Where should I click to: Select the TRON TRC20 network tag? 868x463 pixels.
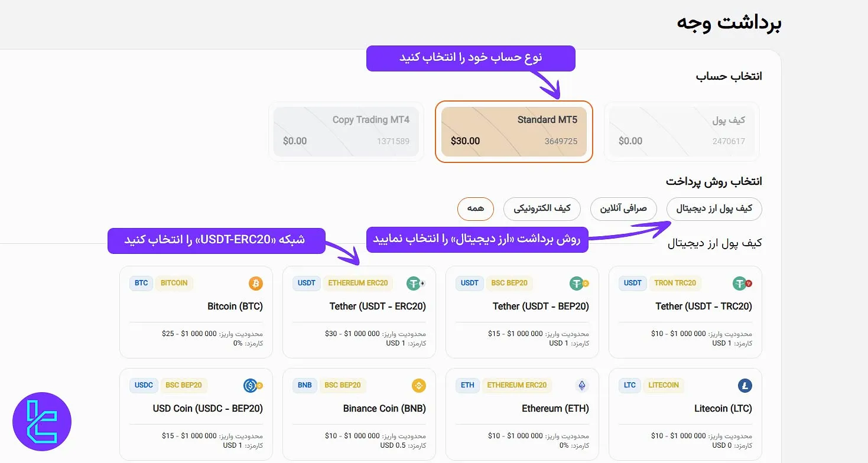click(675, 283)
